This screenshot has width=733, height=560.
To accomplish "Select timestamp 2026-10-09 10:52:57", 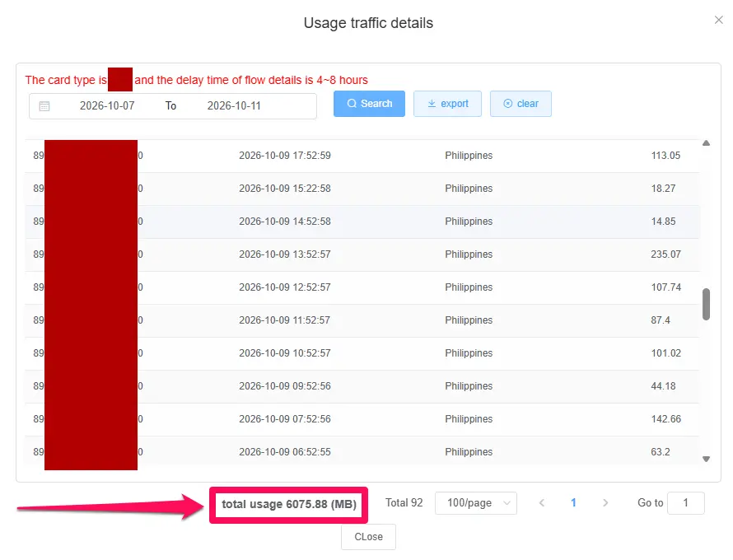I will tap(285, 353).
